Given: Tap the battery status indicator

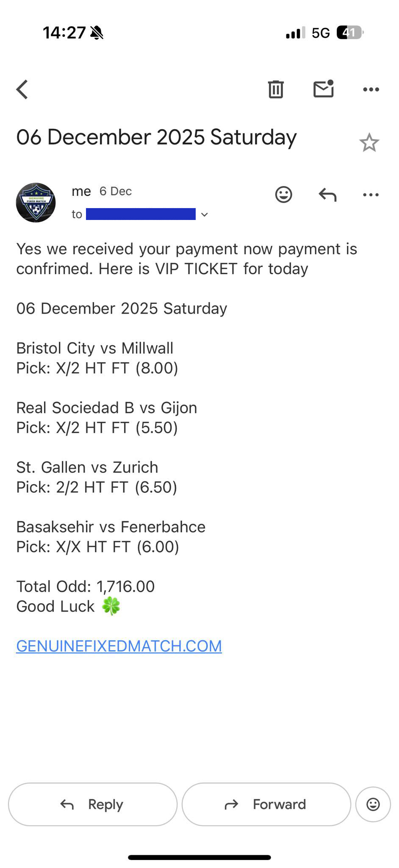Looking at the screenshot, I should 349,33.
